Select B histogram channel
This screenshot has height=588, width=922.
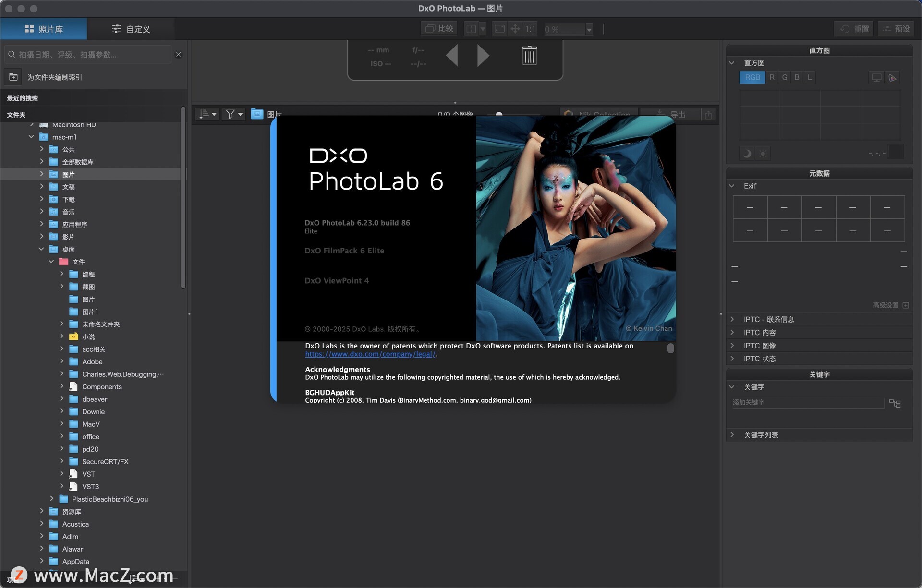tap(797, 77)
